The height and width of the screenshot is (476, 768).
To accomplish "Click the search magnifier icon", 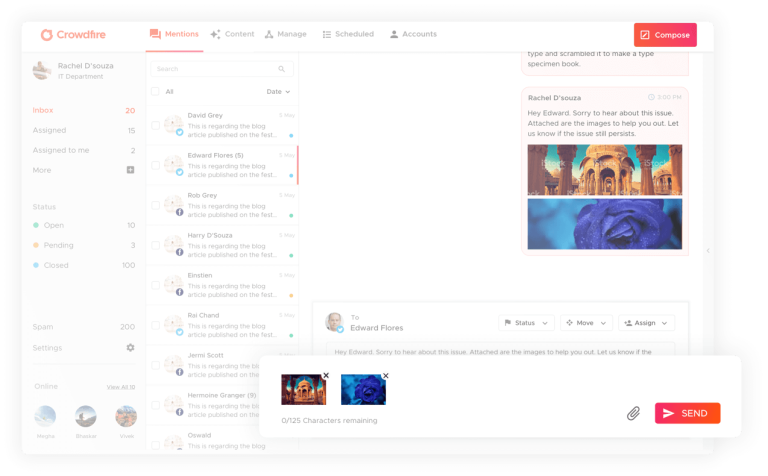I will pyautogui.click(x=282, y=69).
